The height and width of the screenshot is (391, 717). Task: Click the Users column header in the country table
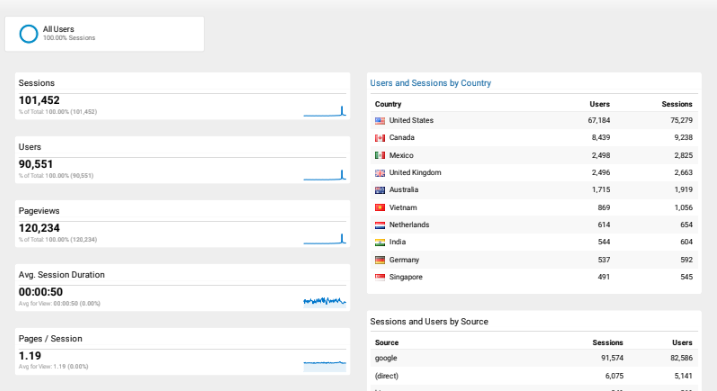(599, 104)
